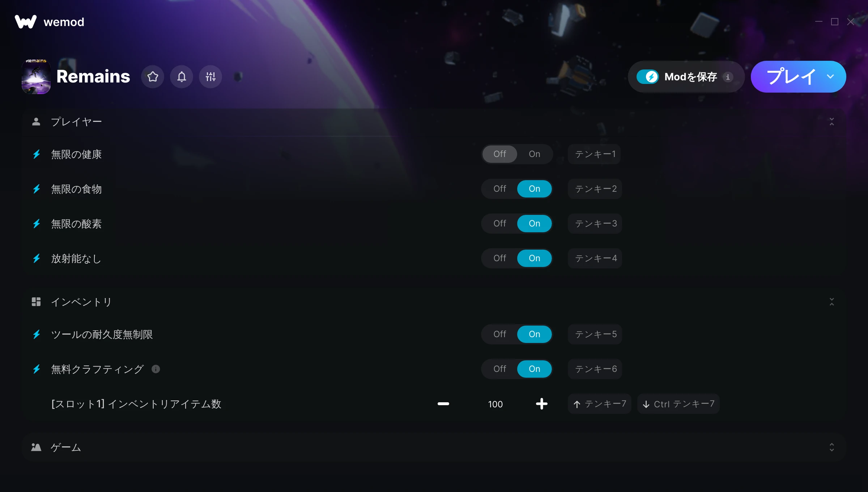Click the テンキー3 hotkey button
868x492 pixels.
click(x=595, y=224)
